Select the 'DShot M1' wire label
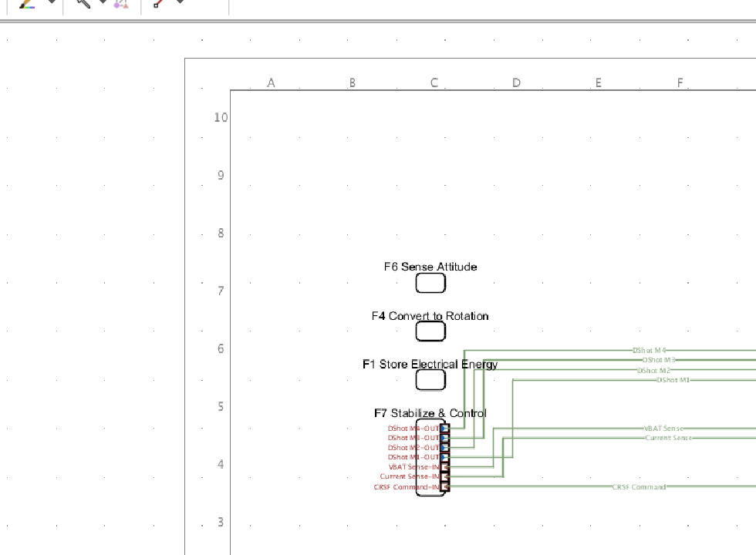This screenshot has height=555, width=756. [673, 380]
